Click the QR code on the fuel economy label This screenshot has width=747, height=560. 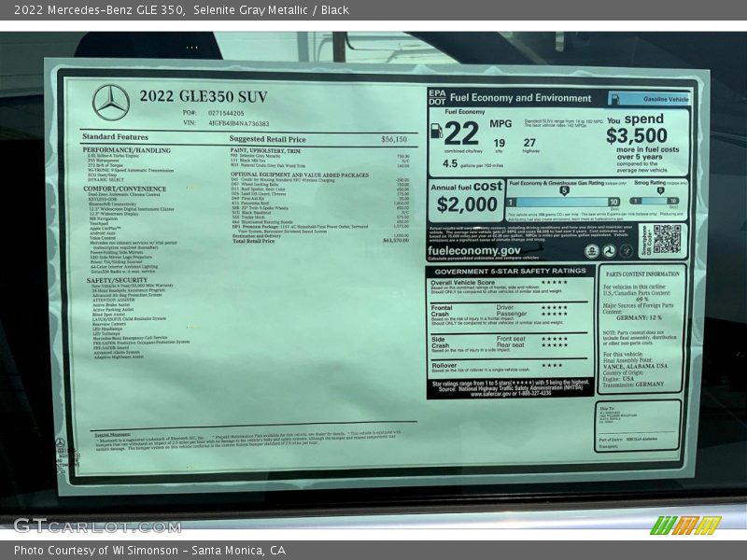(x=667, y=239)
